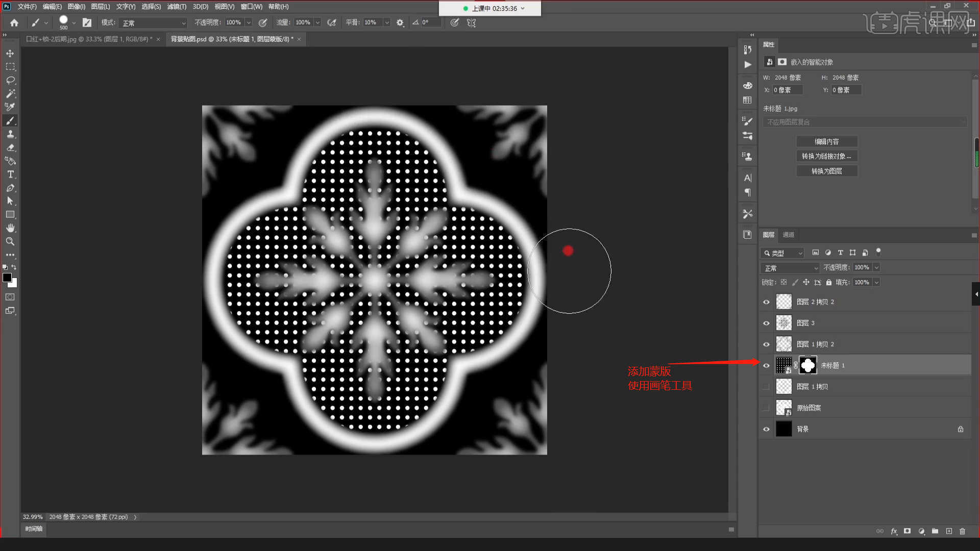Switch to 口红+锁-2后期.jpg document tab
Image resolution: width=980 pixels, height=551 pixels.
click(x=89, y=39)
